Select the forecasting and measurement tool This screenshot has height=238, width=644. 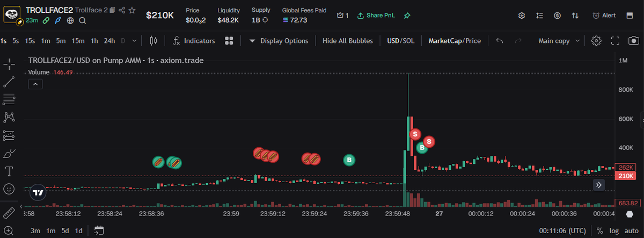(x=9, y=135)
